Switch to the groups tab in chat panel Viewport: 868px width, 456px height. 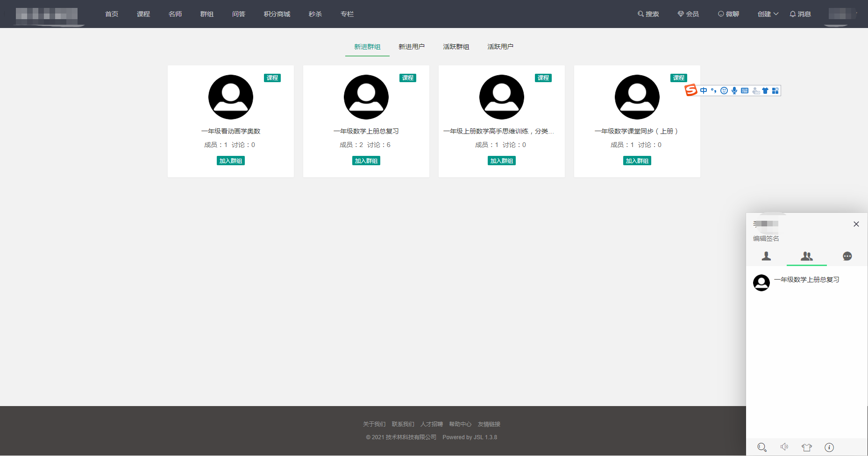pos(807,256)
